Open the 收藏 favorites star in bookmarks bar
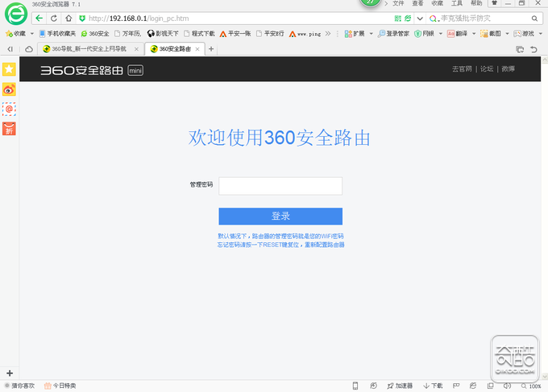 coord(16,34)
